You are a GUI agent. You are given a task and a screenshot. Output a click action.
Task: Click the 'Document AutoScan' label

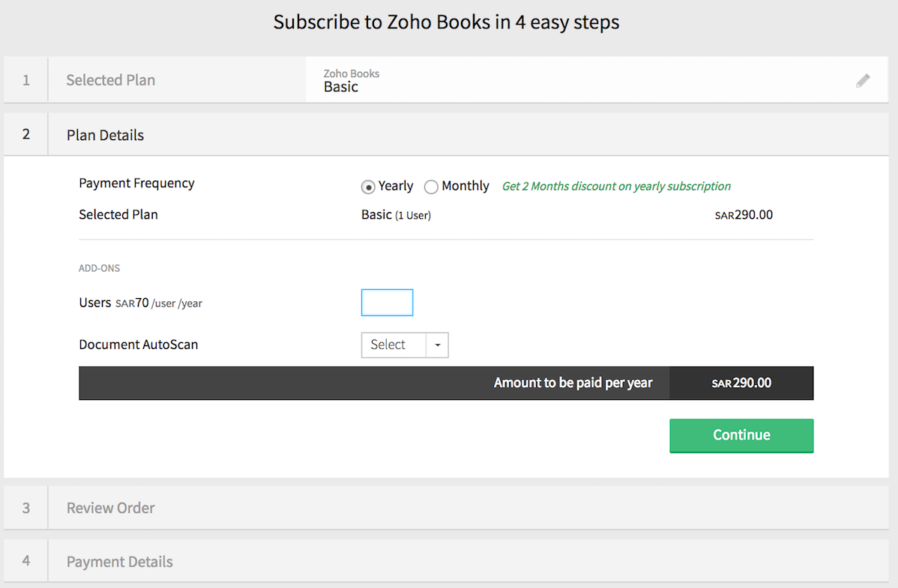139,345
